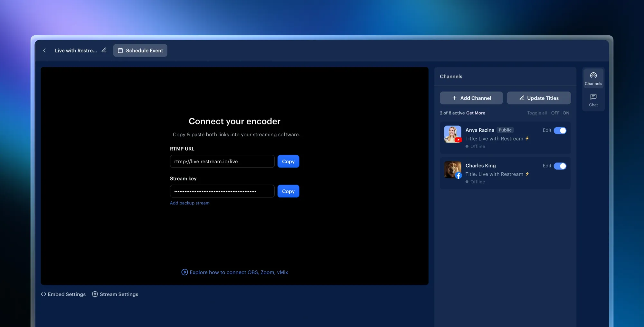Click the back chevron arrow at top left

coord(44,50)
